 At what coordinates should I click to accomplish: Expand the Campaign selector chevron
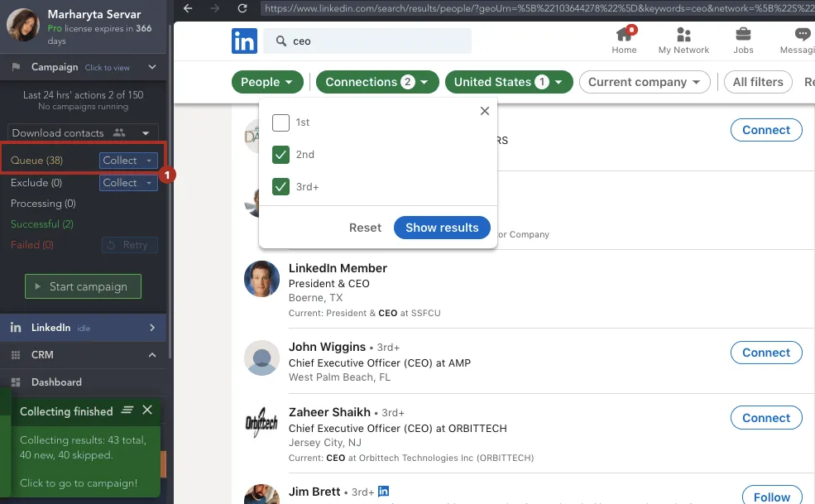[x=152, y=67]
